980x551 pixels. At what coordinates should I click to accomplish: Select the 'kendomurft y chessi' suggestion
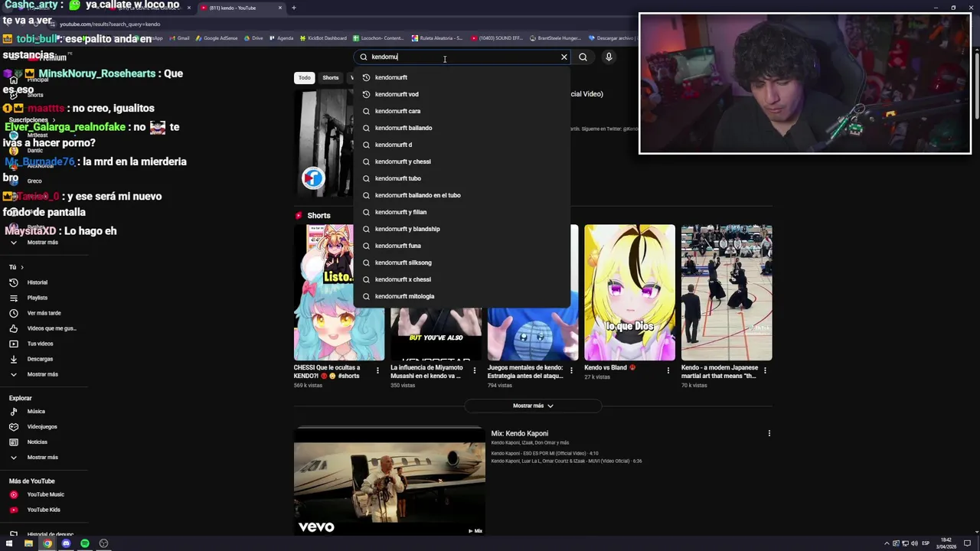[462, 161]
